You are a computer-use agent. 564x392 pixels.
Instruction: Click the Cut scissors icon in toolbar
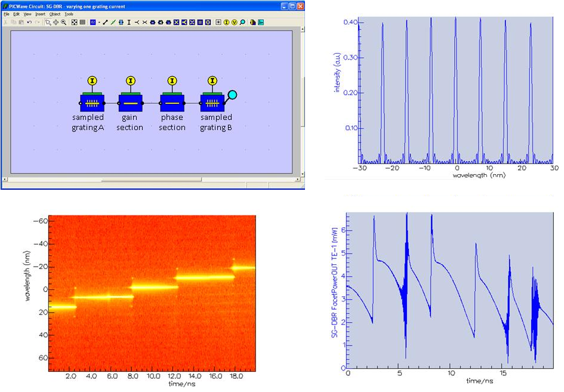5,22
